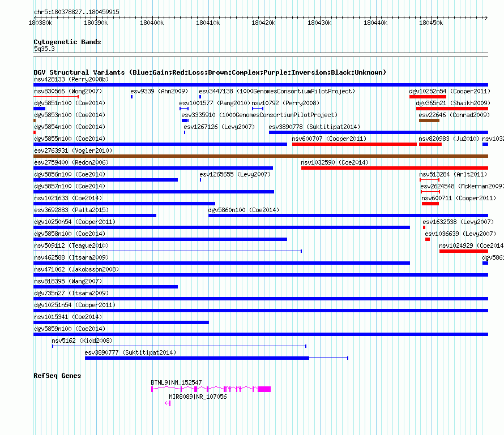This screenshot has height=435, width=504.
Task: Click the nsv5162 (Kidd2008) label
Action: click(82, 341)
